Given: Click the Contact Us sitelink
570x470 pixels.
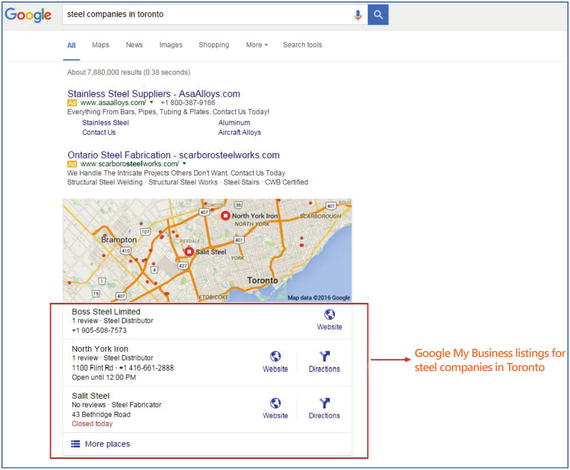Looking at the screenshot, I should pos(99,132).
